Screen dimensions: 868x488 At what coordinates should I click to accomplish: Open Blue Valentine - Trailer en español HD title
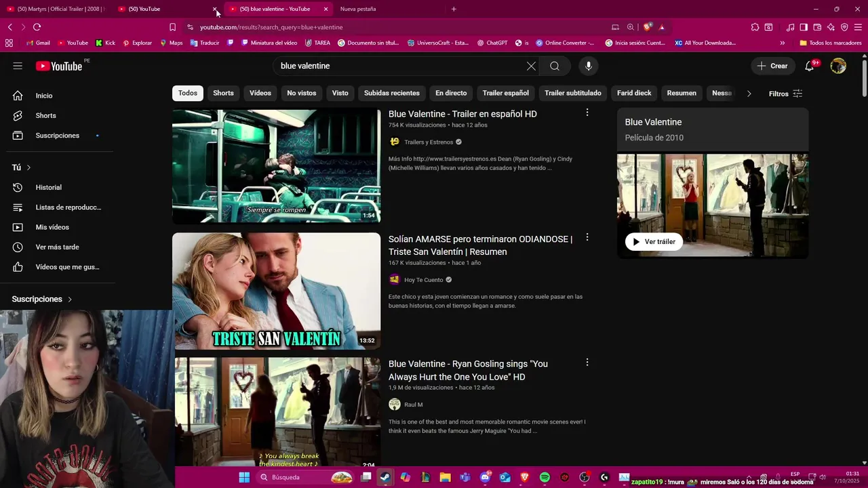pyautogui.click(x=462, y=114)
